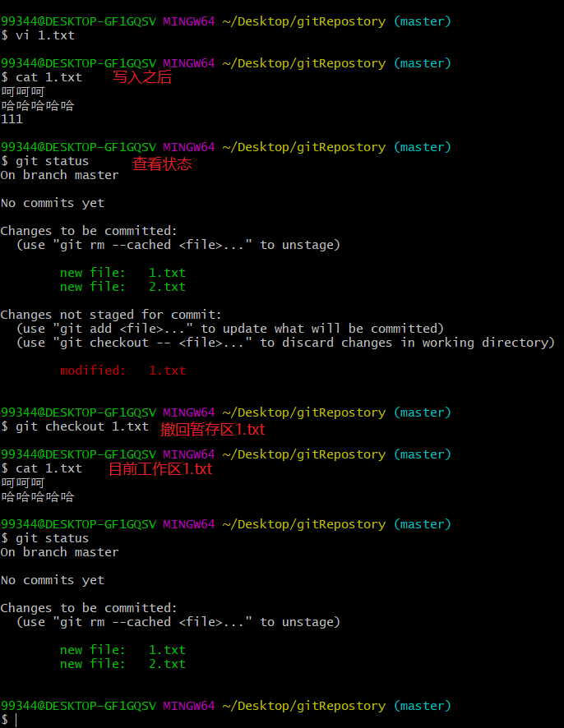Place cursor at the empty bottom prompt
564x728 pixels.
point(16,720)
